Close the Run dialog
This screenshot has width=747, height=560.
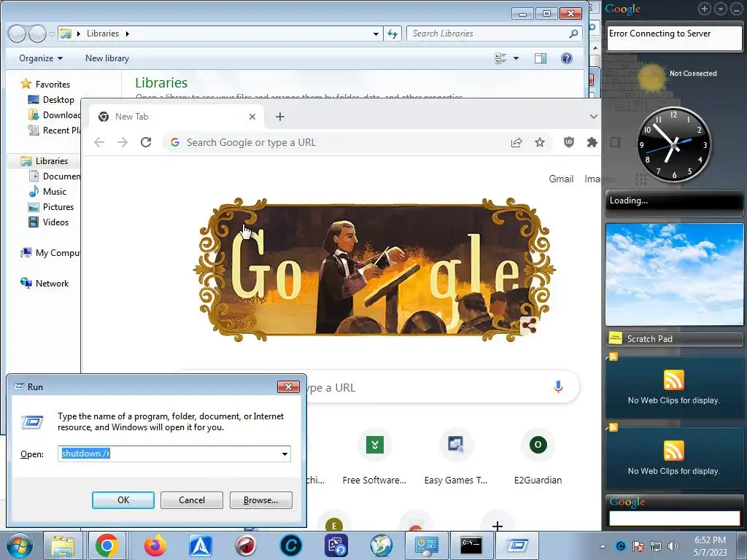pos(288,386)
